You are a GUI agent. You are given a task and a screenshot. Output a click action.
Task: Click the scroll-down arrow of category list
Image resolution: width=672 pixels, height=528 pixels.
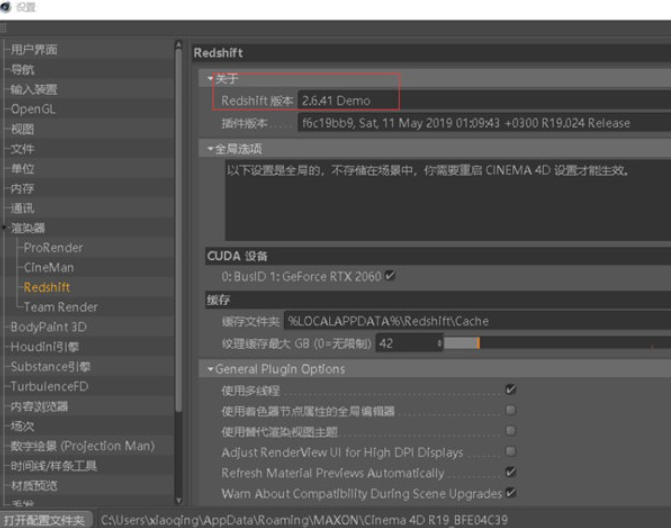[x=179, y=499]
